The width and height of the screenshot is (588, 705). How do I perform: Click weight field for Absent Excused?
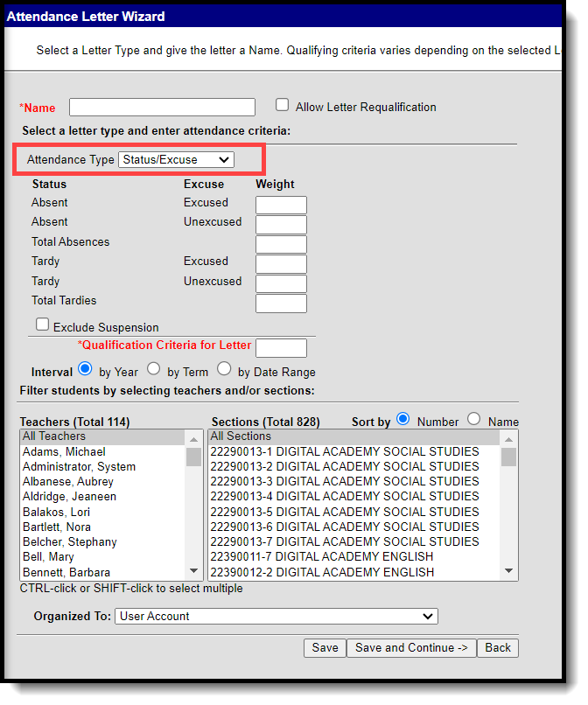coord(281,205)
